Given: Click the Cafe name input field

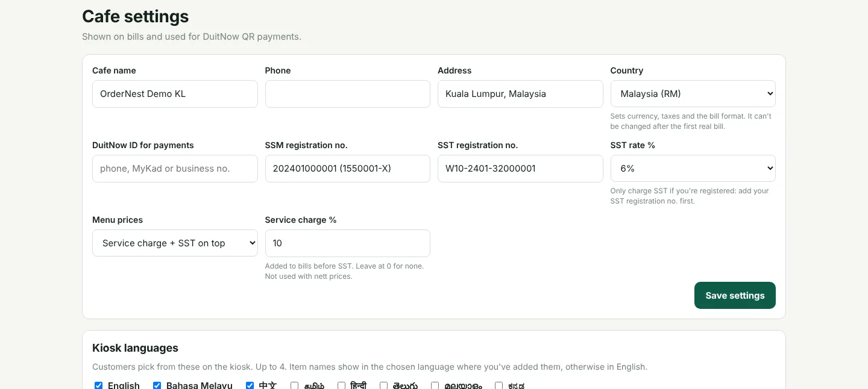Looking at the screenshot, I should coord(175,94).
